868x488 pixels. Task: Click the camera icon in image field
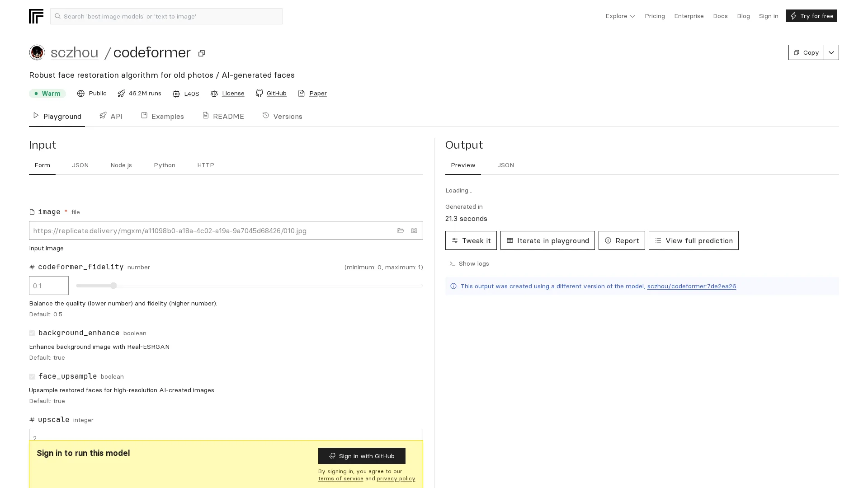point(414,230)
